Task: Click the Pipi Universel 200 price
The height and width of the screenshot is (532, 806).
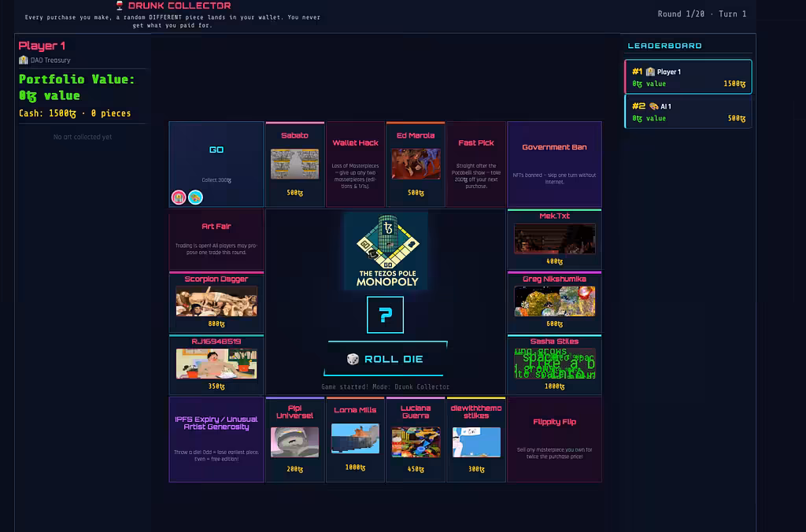Action: pos(294,469)
